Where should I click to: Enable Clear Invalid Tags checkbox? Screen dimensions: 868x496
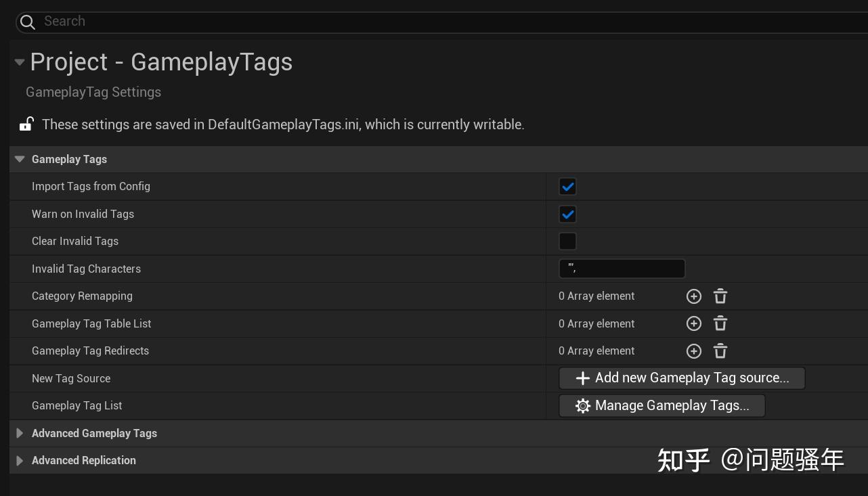click(x=567, y=242)
